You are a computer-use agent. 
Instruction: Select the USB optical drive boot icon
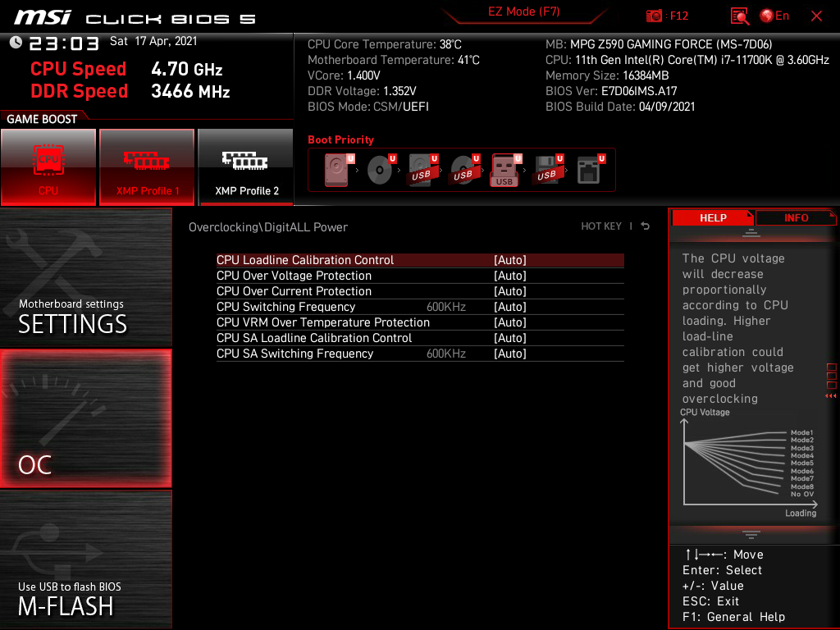(464, 170)
